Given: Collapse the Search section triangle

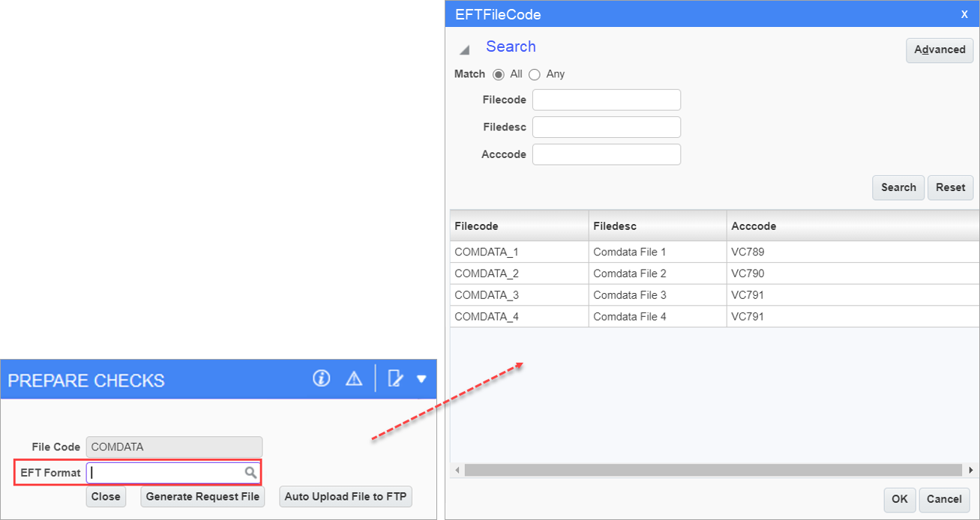Looking at the screenshot, I should tap(465, 49).
